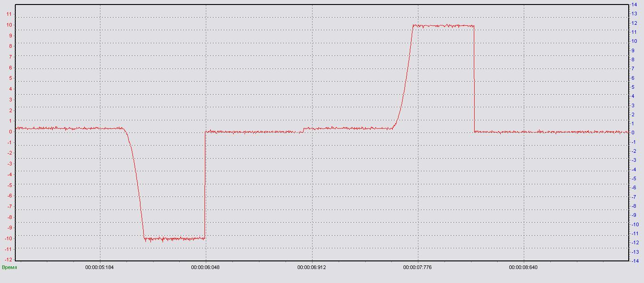644x283 pixels.
Task: Click red left-axis value -3
Action: tap(9, 164)
